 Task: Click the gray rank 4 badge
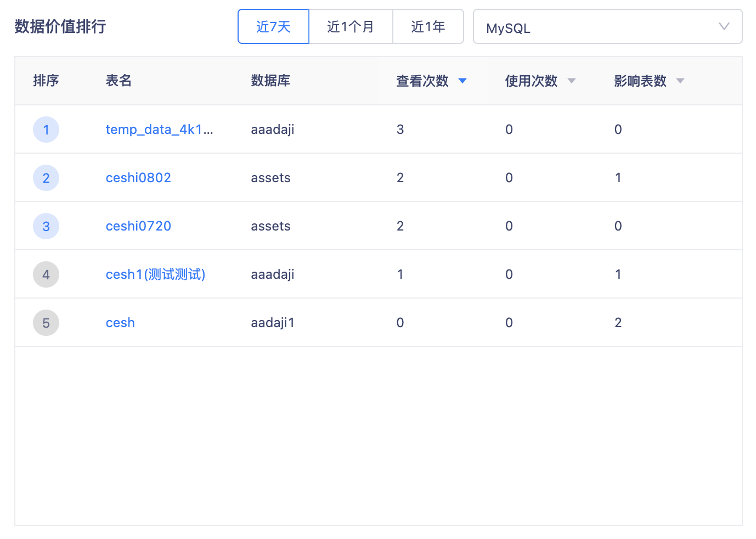click(46, 274)
